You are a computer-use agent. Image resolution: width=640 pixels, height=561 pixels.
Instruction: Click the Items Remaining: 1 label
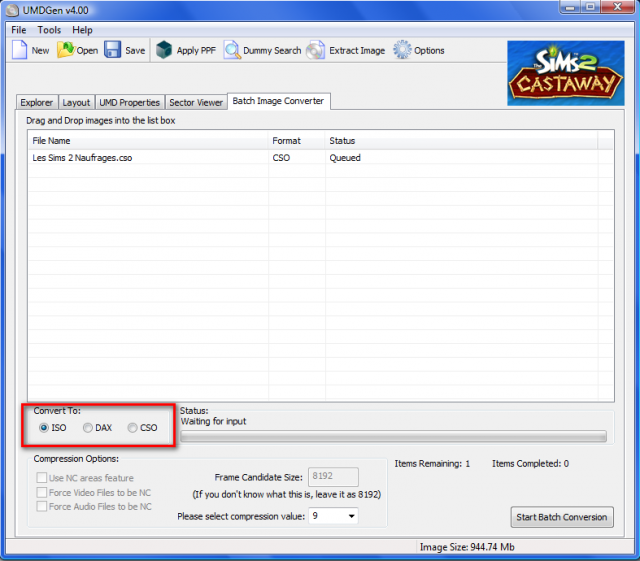click(x=432, y=464)
